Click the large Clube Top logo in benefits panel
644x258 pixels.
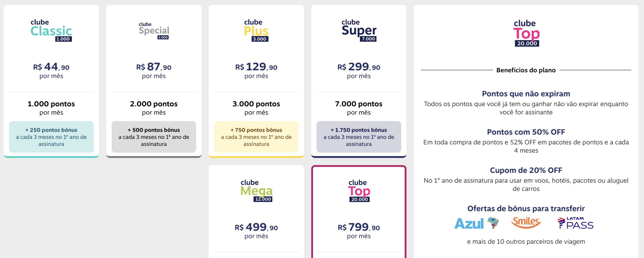pyautogui.click(x=526, y=33)
